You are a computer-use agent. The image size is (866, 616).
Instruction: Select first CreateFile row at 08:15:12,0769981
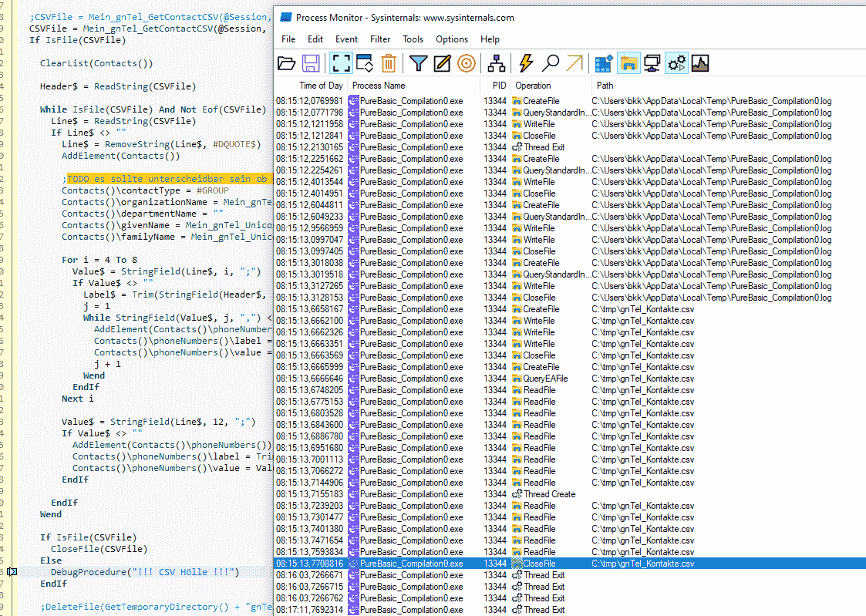[x=570, y=101]
